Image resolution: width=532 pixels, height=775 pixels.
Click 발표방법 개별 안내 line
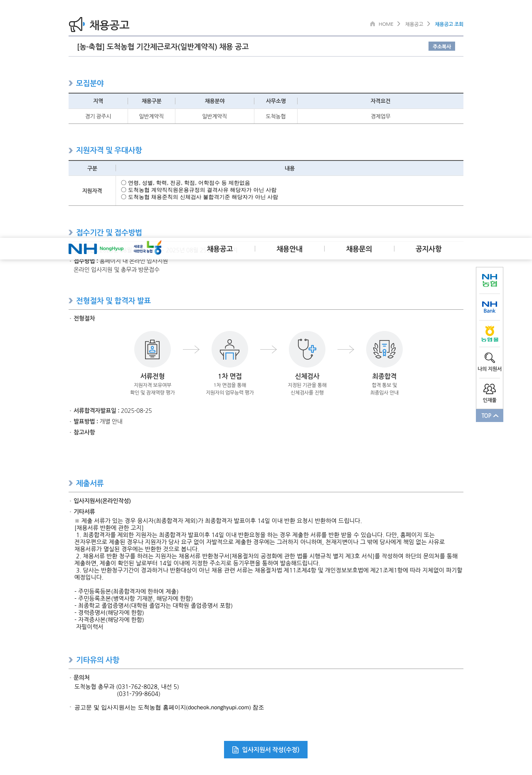98,421
